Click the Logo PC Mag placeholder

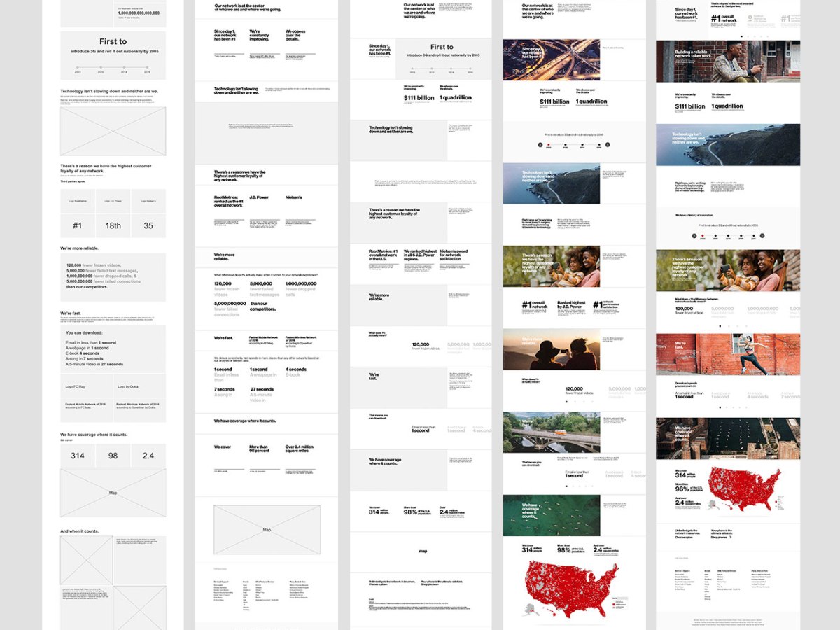pos(87,386)
